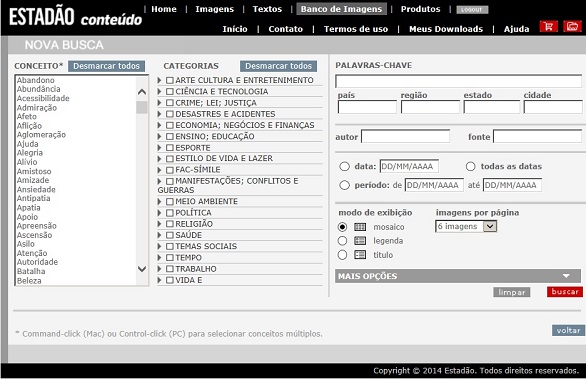Click the voltar button

(x=568, y=330)
